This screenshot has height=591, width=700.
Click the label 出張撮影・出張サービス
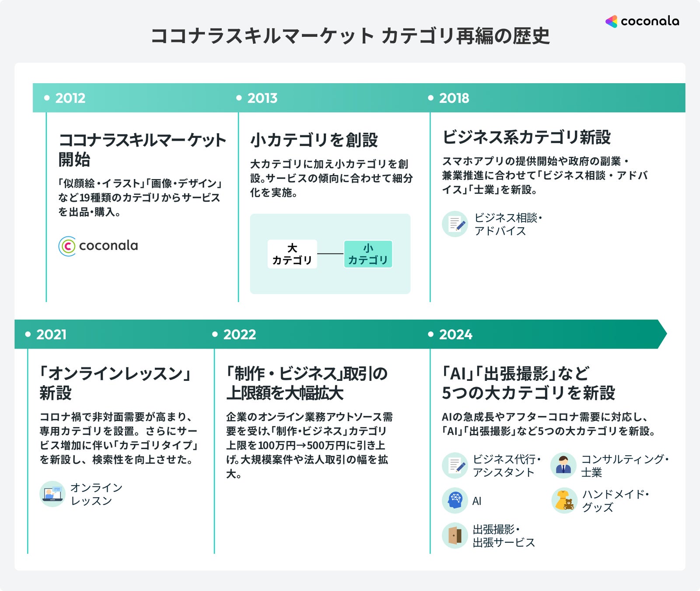pos(504,536)
